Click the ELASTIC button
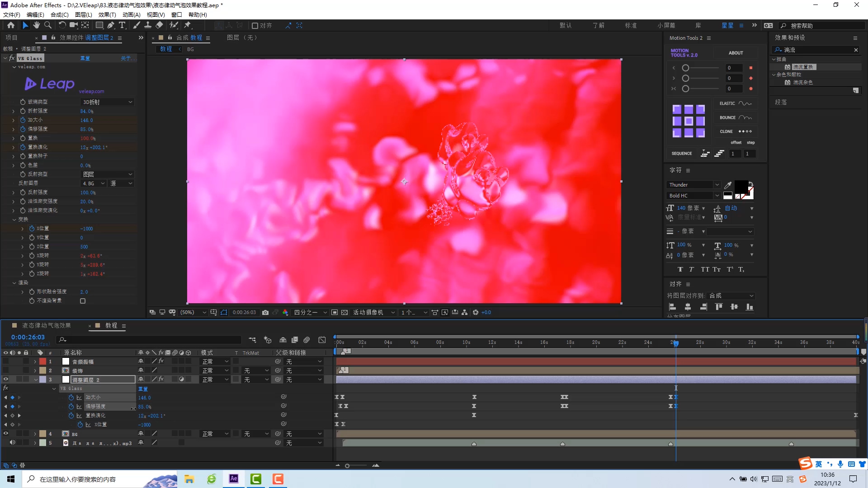The image size is (868, 488). [736, 103]
